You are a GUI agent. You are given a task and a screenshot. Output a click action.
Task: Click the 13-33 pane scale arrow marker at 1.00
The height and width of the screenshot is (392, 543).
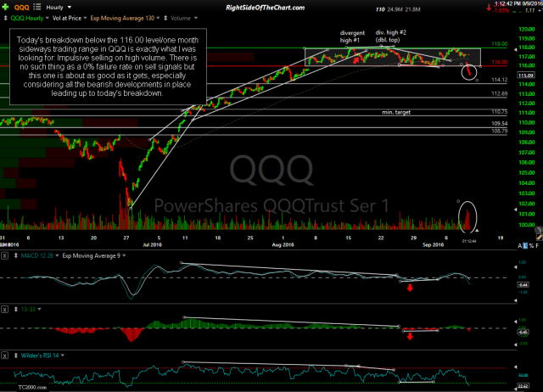pyautogui.click(x=515, y=320)
